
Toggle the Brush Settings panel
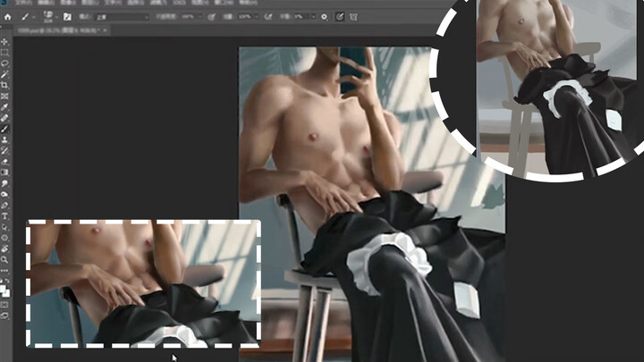[67, 17]
